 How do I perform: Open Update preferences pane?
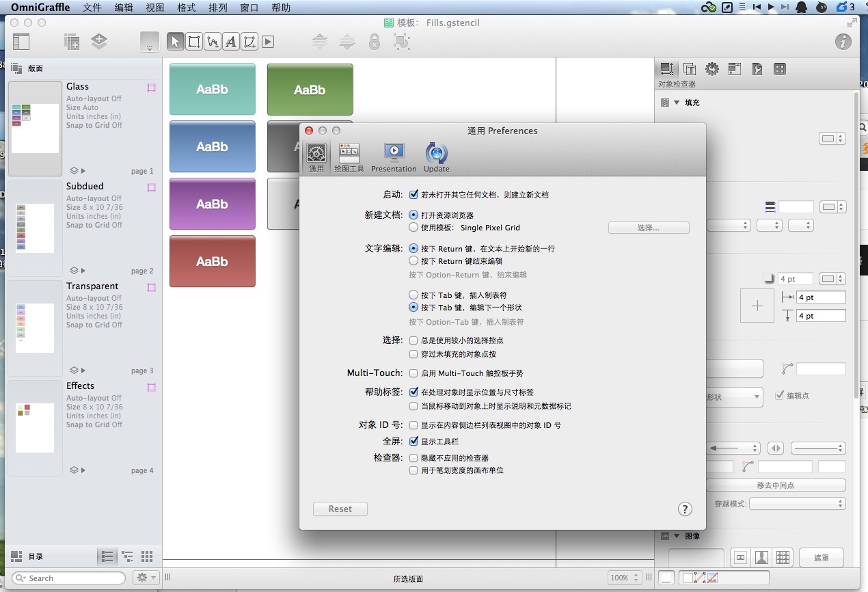tap(436, 157)
